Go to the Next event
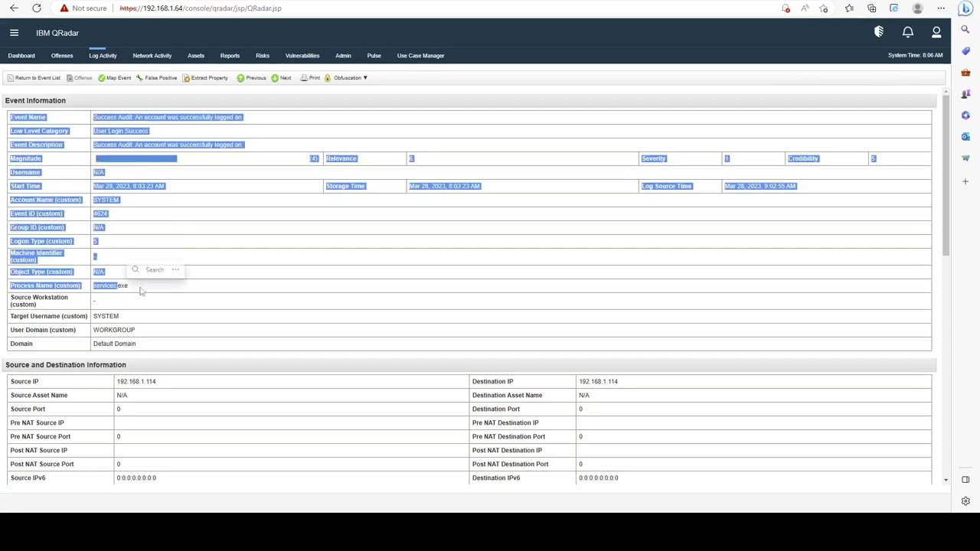The height and width of the screenshot is (551, 980). click(281, 78)
